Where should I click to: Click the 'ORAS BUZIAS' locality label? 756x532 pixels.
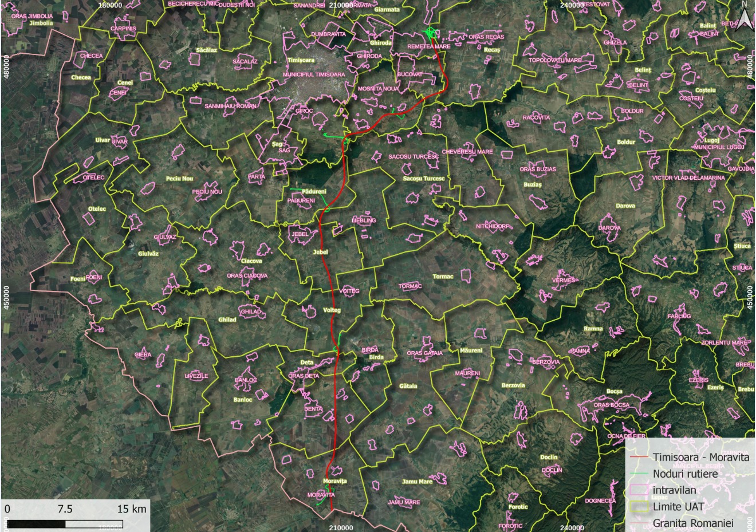(538, 170)
